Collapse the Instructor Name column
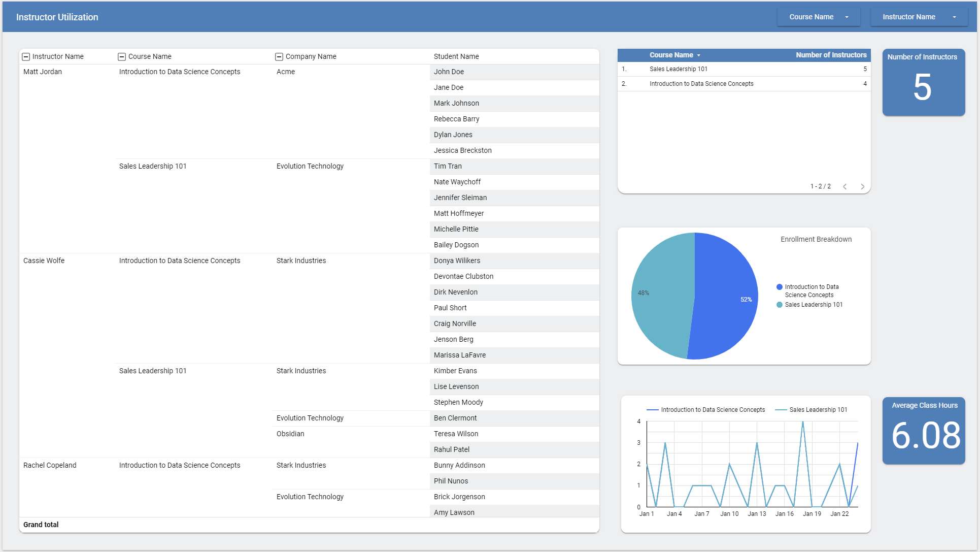The image size is (980, 552). [x=26, y=57]
